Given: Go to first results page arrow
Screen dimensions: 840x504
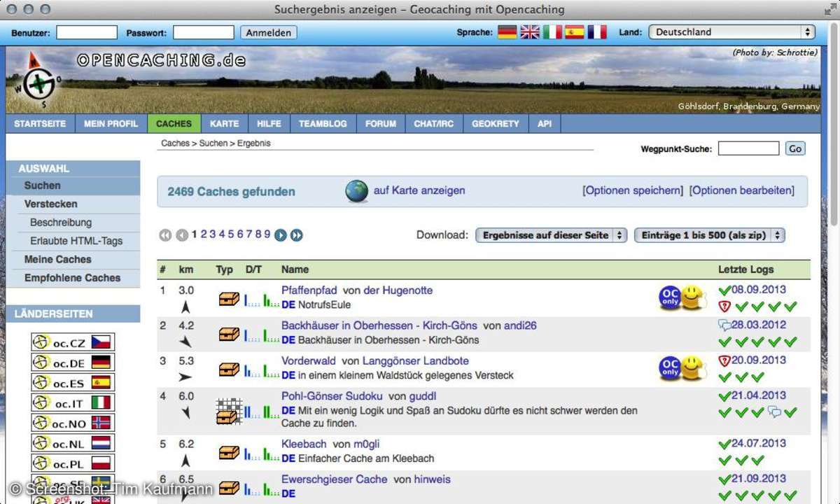Looking at the screenshot, I should point(165,235).
